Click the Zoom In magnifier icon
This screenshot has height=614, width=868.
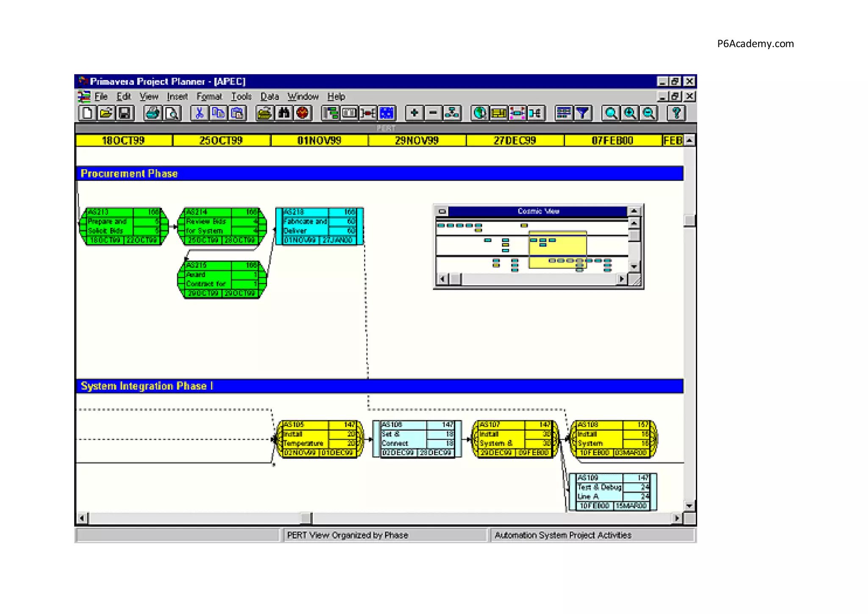click(630, 113)
